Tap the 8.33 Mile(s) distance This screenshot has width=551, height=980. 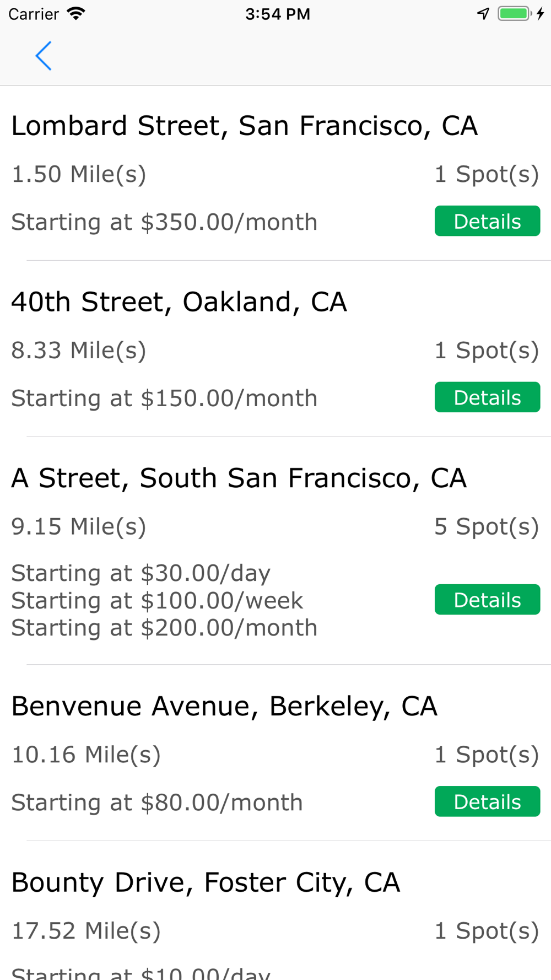(x=79, y=351)
